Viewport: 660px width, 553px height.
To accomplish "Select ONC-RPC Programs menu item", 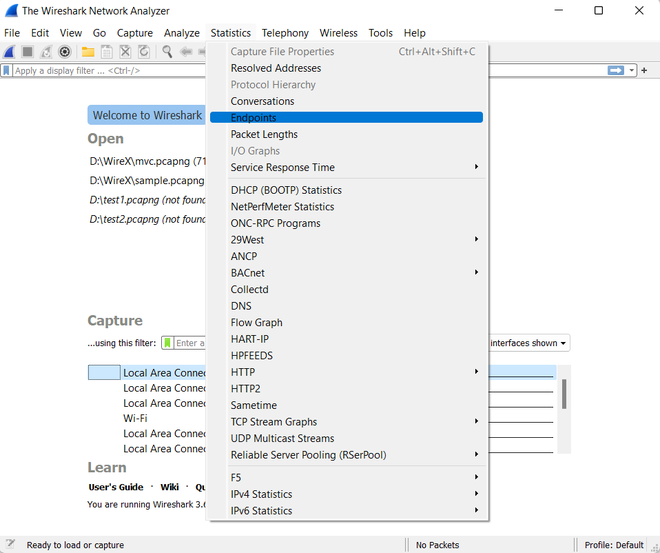I will coord(346,223).
